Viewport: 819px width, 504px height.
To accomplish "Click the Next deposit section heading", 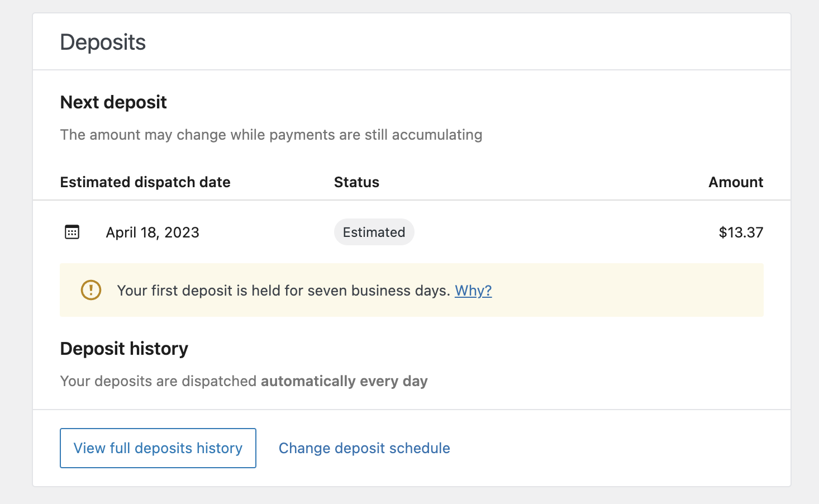I will [x=113, y=102].
